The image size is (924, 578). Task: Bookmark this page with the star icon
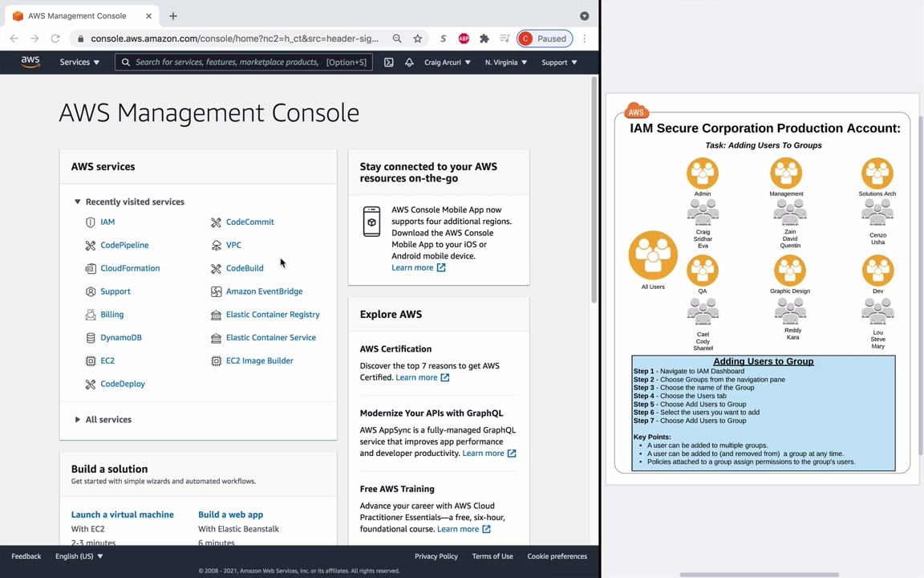click(418, 39)
